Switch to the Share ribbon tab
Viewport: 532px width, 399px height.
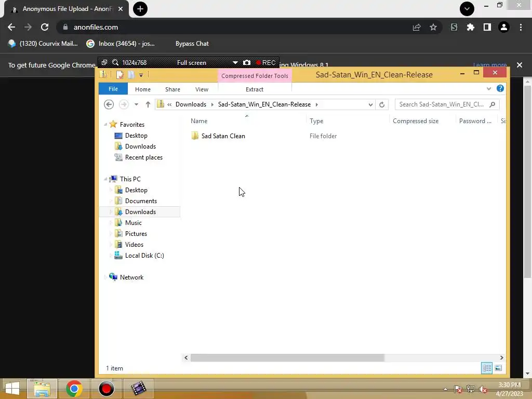172,89
